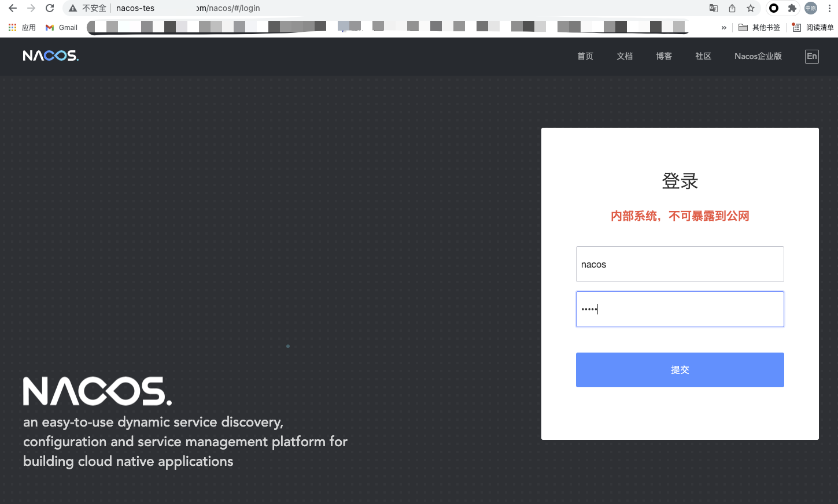Open the black circle extension icon
Screen dimensions: 838x504
774,8
